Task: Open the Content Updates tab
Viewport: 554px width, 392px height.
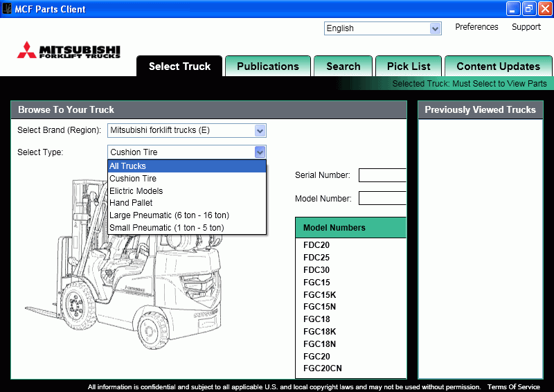Action: [498, 66]
